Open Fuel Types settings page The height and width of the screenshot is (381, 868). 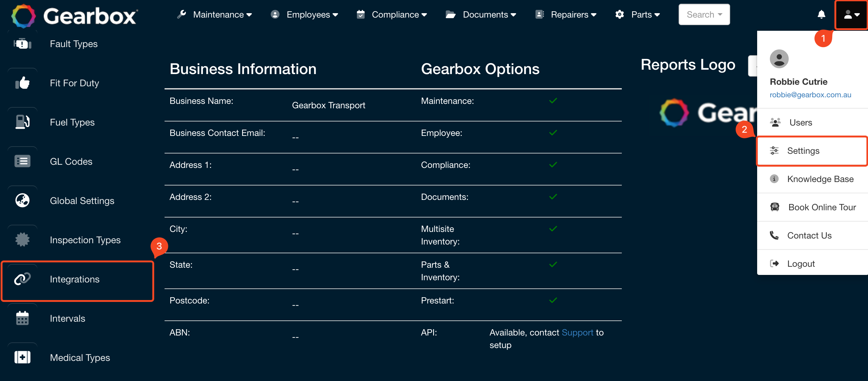[72, 122]
